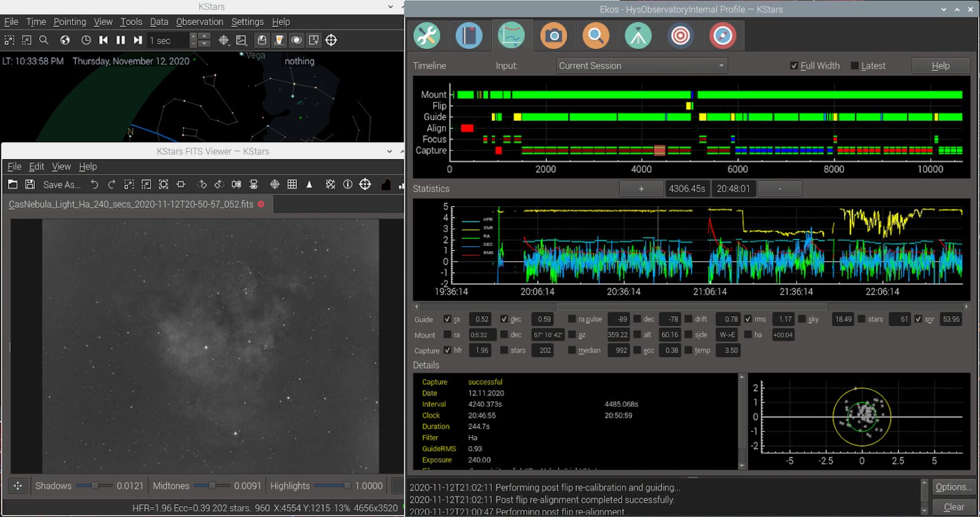Viewport: 980px width, 517px height.
Task: Click pan-arrows icon left of Shadows slider
Action: (x=18, y=486)
